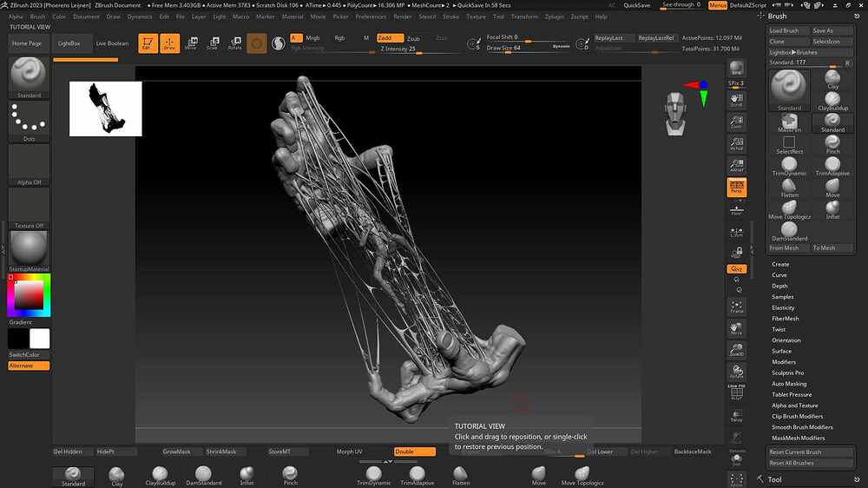Viewport: 868px width, 488px height.
Task: Open the StartupMaterial sphere selector
Action: [x=29, y=251]
